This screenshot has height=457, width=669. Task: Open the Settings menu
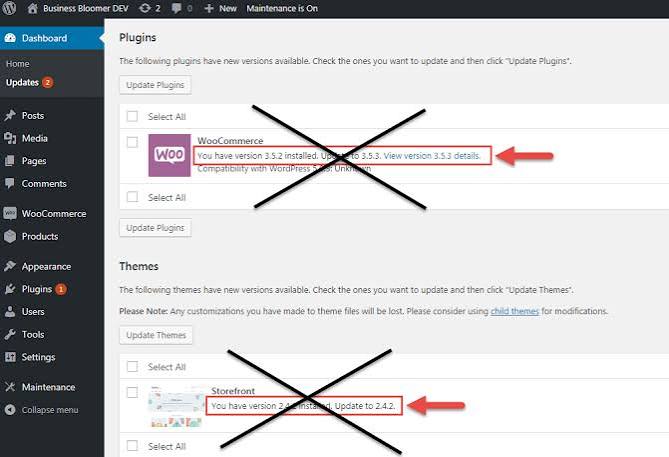[38, 357]
